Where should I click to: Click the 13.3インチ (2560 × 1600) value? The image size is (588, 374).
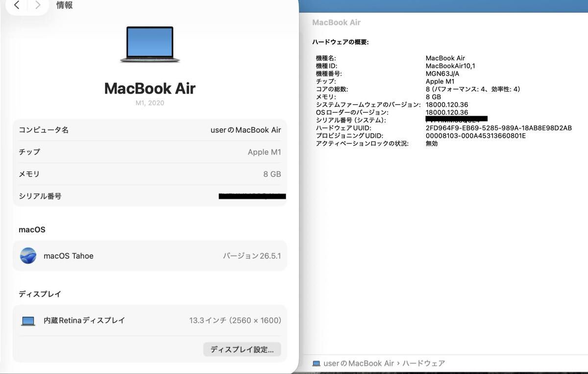point(235,321)
